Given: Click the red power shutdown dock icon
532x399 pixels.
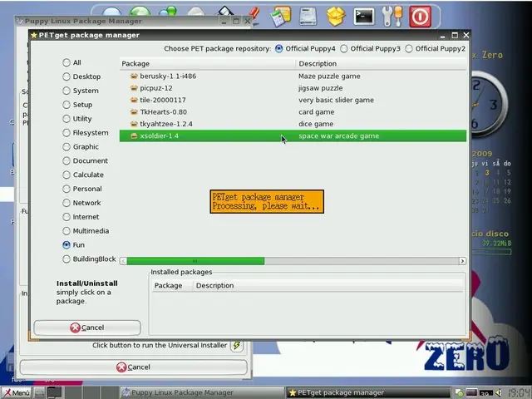Looking at the screenshot, I should pos(420,17).
